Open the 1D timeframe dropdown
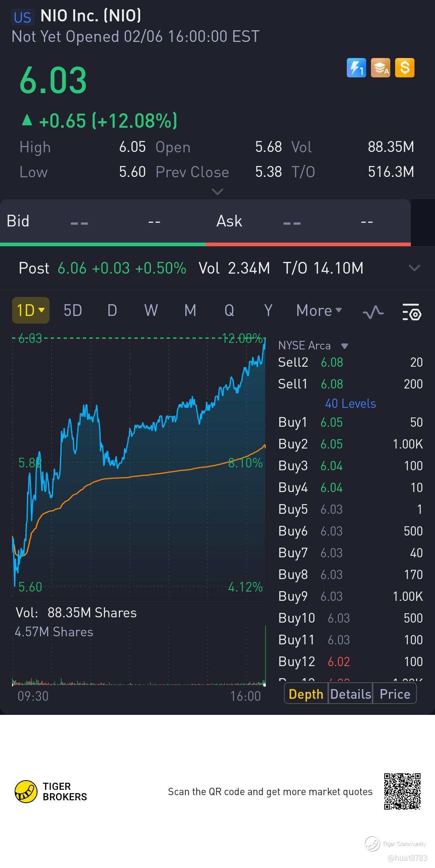Image resolution: width=435 pixels, height=868 pixels. tap(31, 310)
